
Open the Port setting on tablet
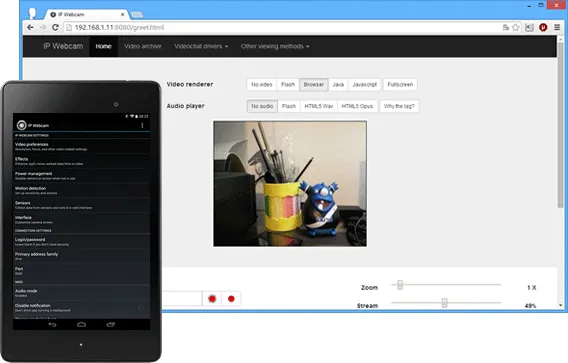click(x=82, y=271)
